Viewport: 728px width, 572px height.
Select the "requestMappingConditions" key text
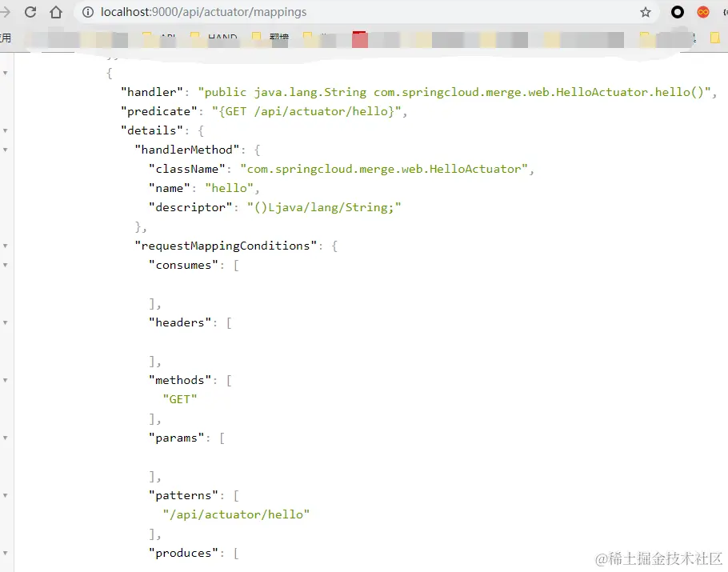click(x=226, y=246)
